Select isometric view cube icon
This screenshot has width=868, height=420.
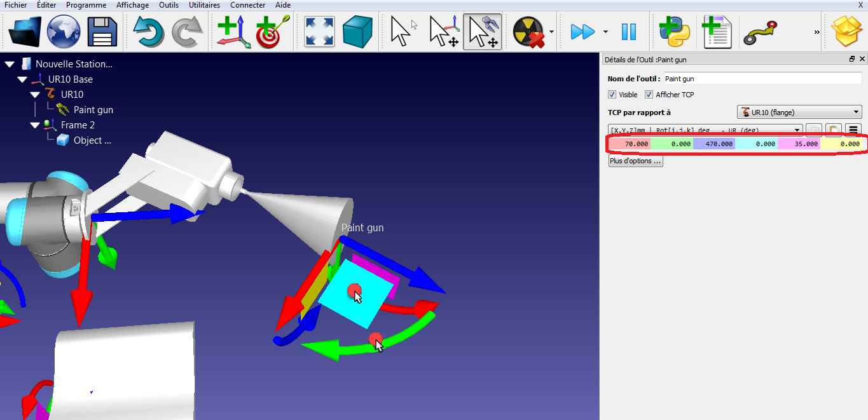(x=358, y=31)
